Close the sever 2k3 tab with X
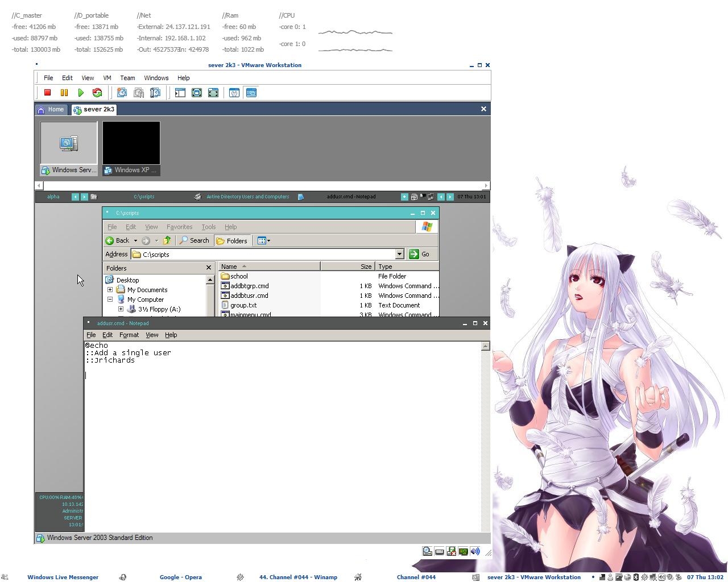 tap(483, 109)
